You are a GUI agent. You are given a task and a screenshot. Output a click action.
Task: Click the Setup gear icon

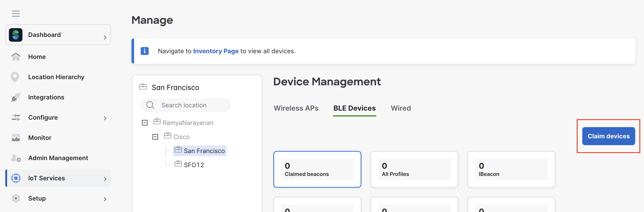16,198
